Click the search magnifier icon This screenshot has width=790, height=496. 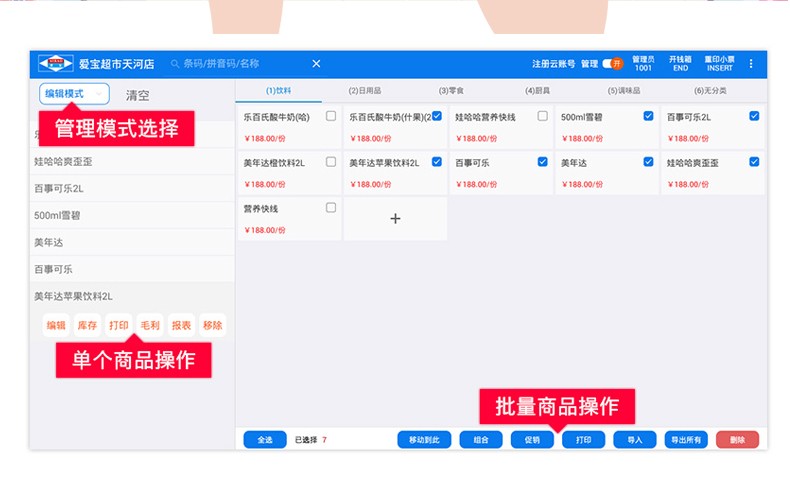174,64
